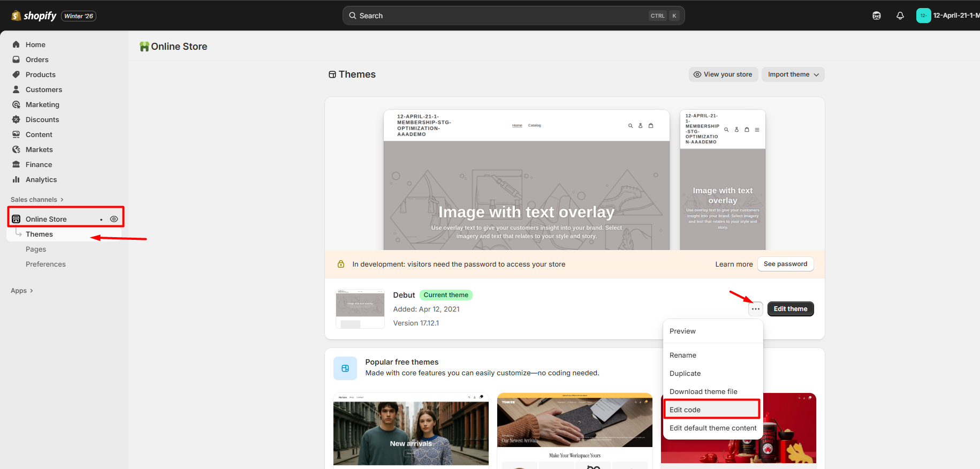Open the notifications bell
This screenshot has height=469, width=980.
click(900, 16)
